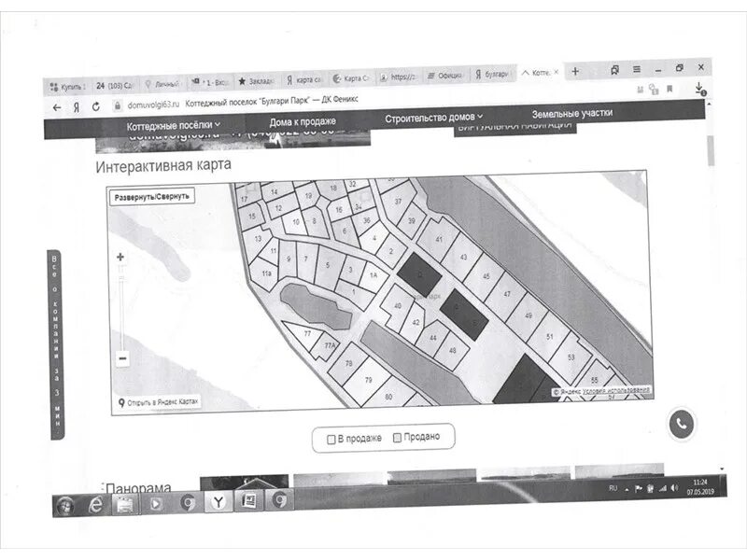Launch Internet Explorer from the taskbar
This screenshot has height=560, width=747.
(x=96, y=505)
